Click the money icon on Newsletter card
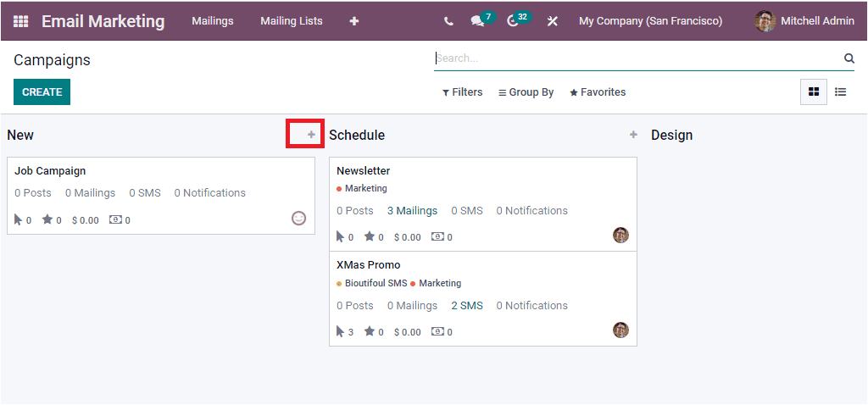Screen dimensions: 868x405 coord(437,236)
